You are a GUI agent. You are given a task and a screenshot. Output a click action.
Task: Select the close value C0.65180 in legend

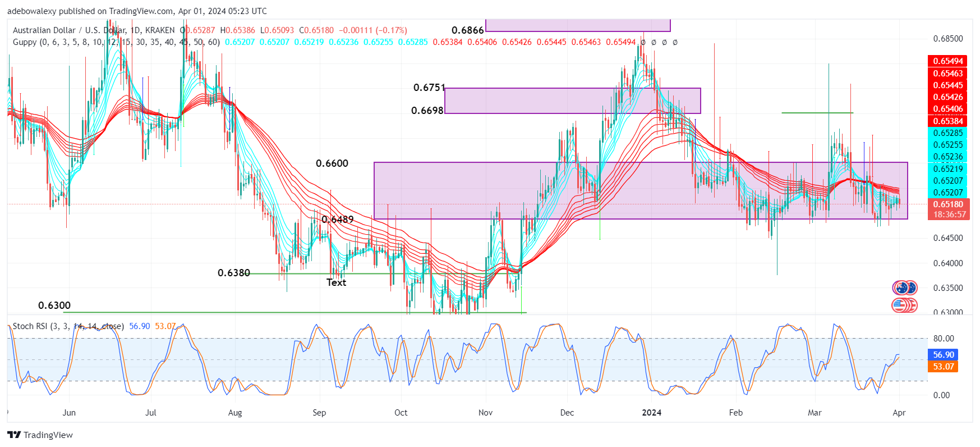point(316,30)
